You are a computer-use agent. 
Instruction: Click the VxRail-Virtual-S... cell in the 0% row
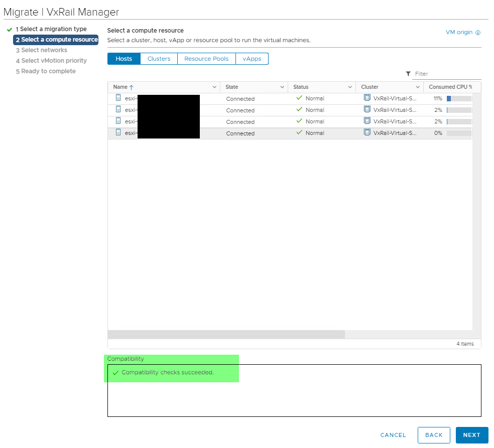pos(395,133)
